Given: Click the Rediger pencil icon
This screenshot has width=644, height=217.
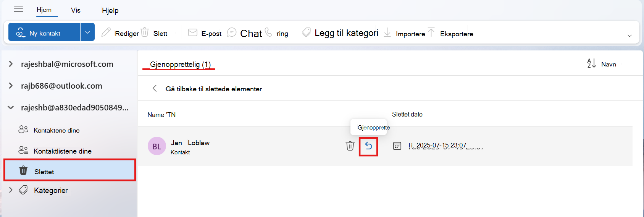Looking at the screenshot, I should coord(106,32).
